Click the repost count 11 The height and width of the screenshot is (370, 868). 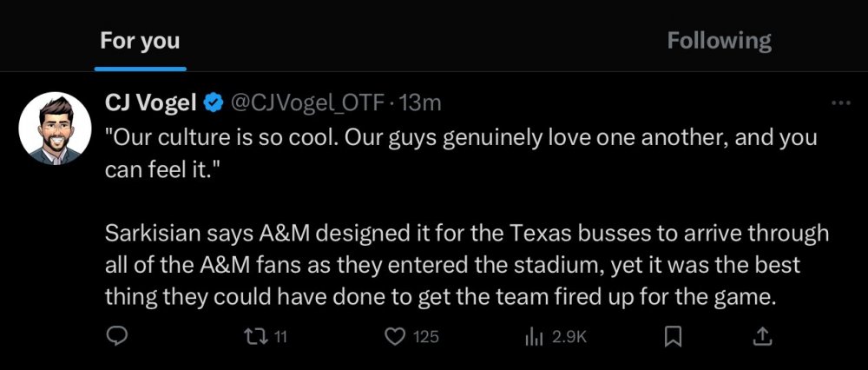point(280,337)
